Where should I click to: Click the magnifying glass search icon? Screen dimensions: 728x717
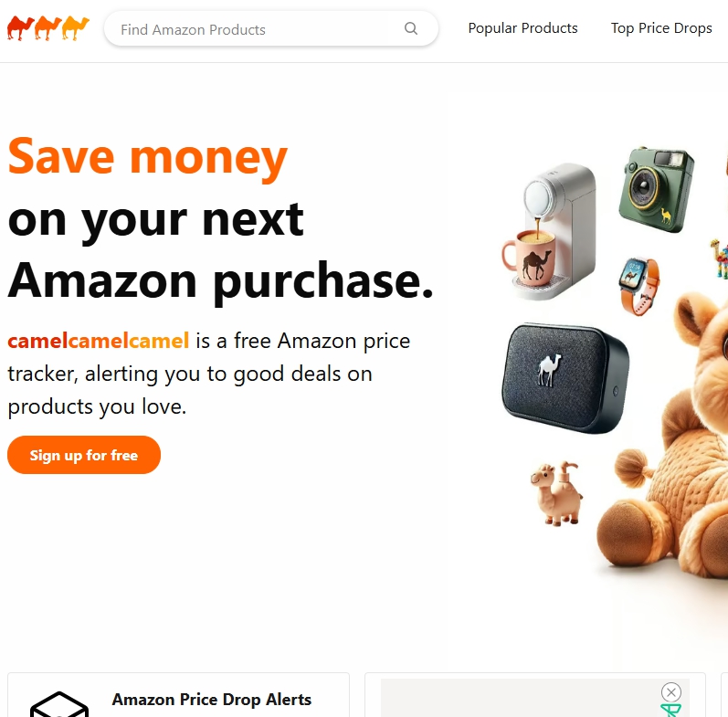click(410, 28)
